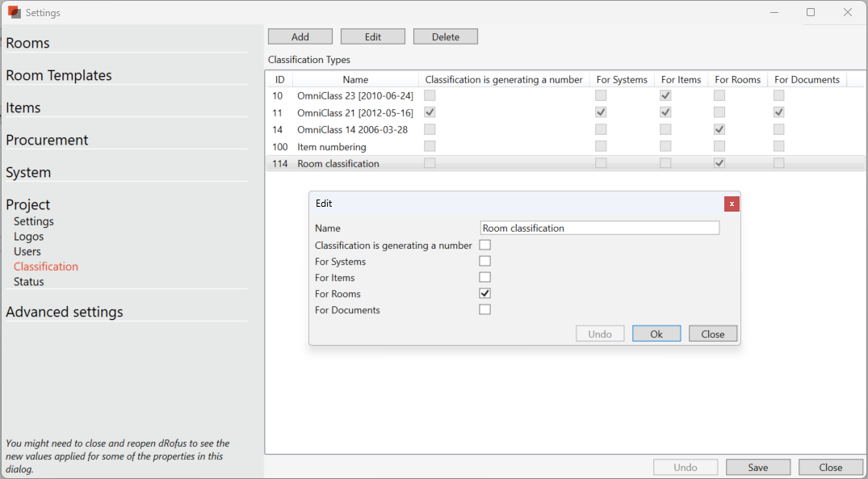Select Users under Project
The image size is (868, 479).
27,251
